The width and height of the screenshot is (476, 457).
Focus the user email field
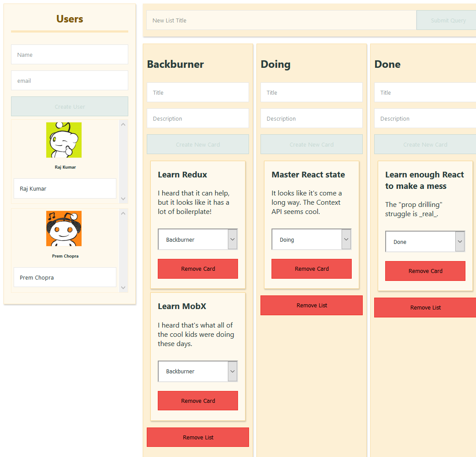[x=70, y=81]
